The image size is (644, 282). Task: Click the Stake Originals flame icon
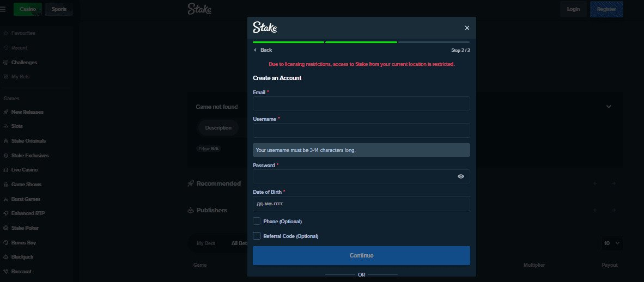click(x=6, y=141)
